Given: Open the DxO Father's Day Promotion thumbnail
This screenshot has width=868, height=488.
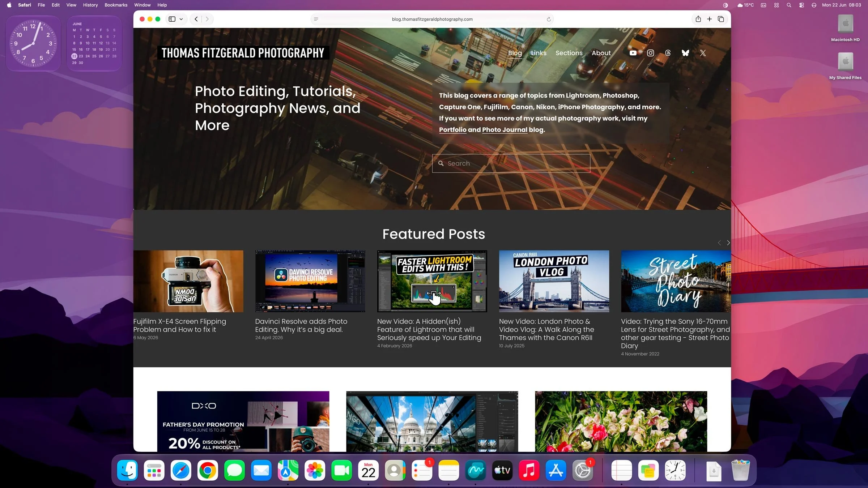Looking at the screenshot, I should (243, 421).
